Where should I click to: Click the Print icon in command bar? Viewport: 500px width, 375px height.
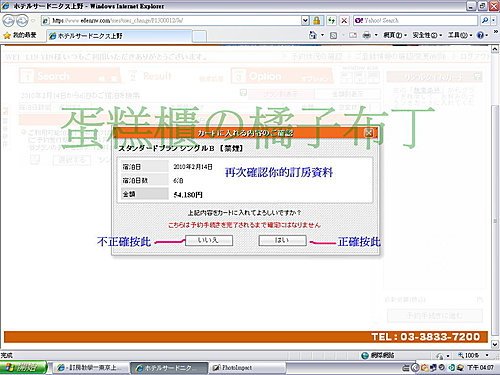tap(366, 35)
